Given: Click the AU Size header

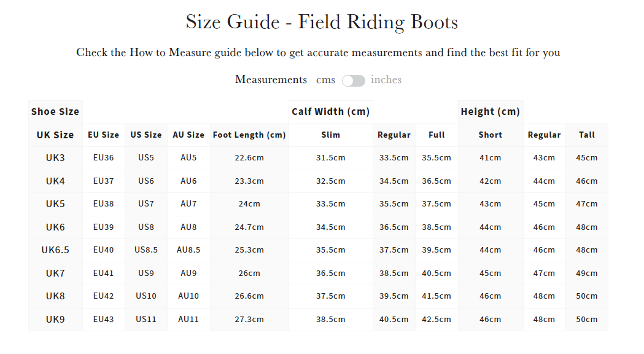Looking at the screenshot, I should (x=188, y=135).
